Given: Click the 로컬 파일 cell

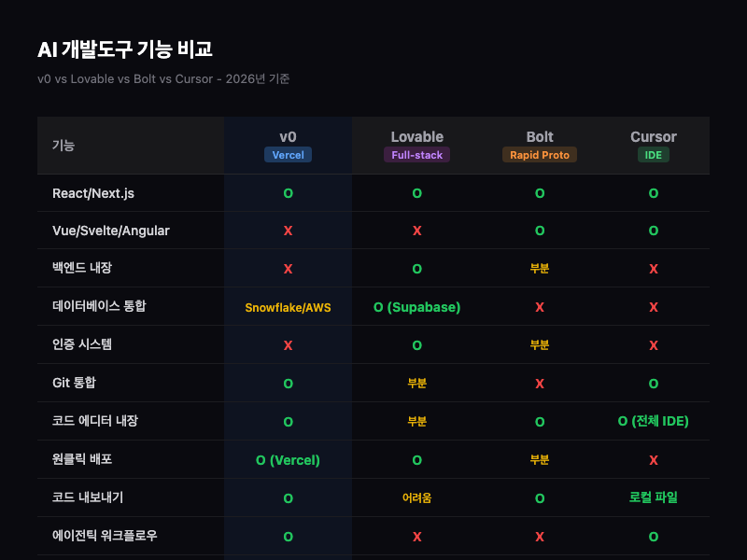Looking at the screenshot, I should 653,498.
